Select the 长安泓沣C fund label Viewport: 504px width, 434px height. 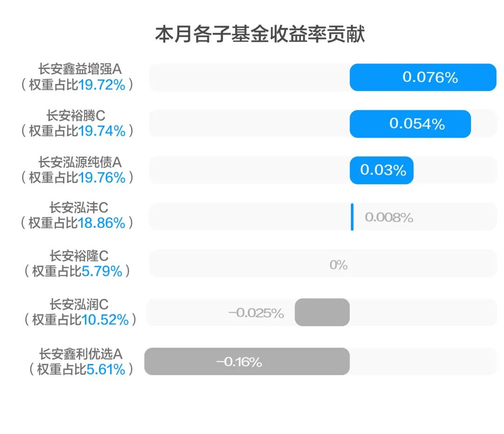pyautogui.click(x=79, y=208)
